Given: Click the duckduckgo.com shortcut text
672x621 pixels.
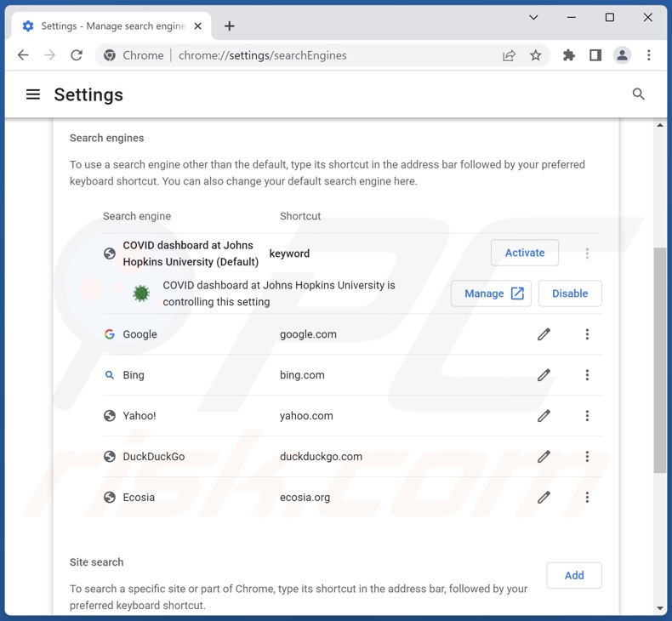Looking at the screenshot, I should point(321,457).
